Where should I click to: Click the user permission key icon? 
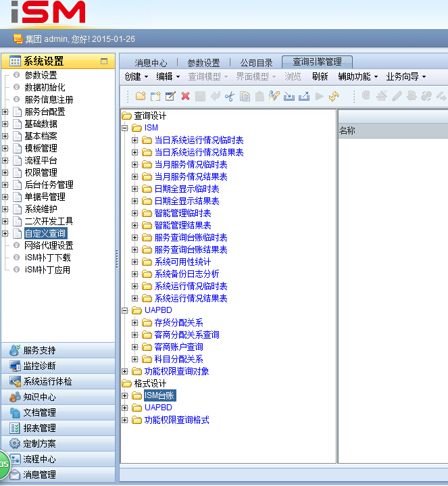point(274,96)
